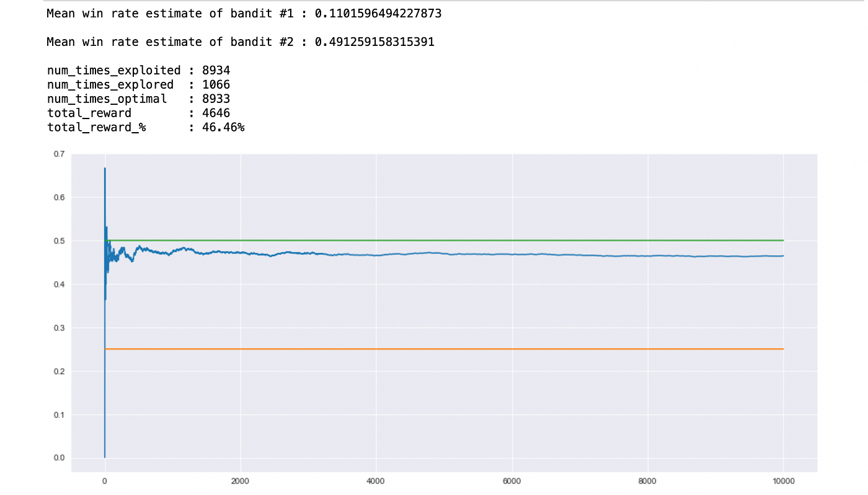
Task: Click the num_times_optimal value 8933
Action: click(x=216, y=99)
